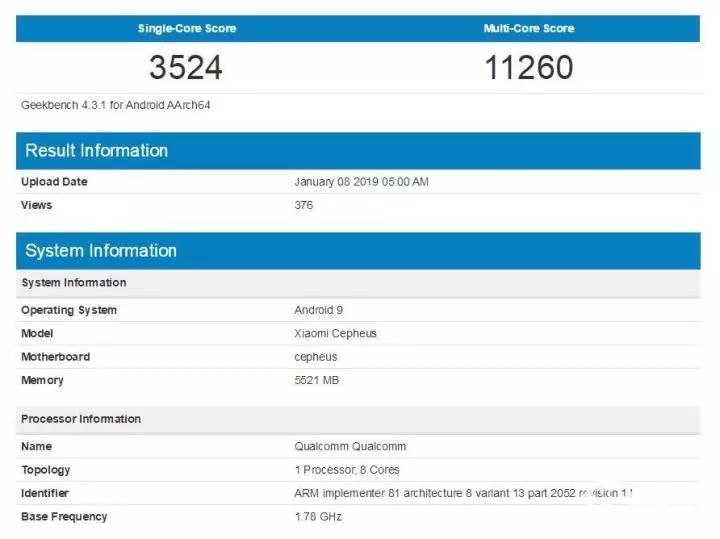720x539 pixels.
Task: Click the Motherboard row label
Action: [56, 357]
